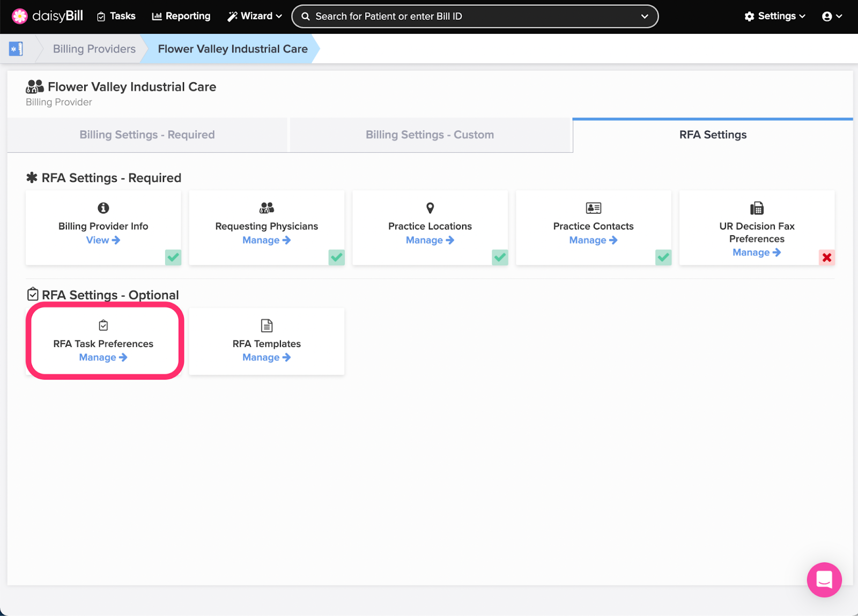Select the RFA Settings tab
This screenshot has height=616, width=858.
[x=713, y=135]
